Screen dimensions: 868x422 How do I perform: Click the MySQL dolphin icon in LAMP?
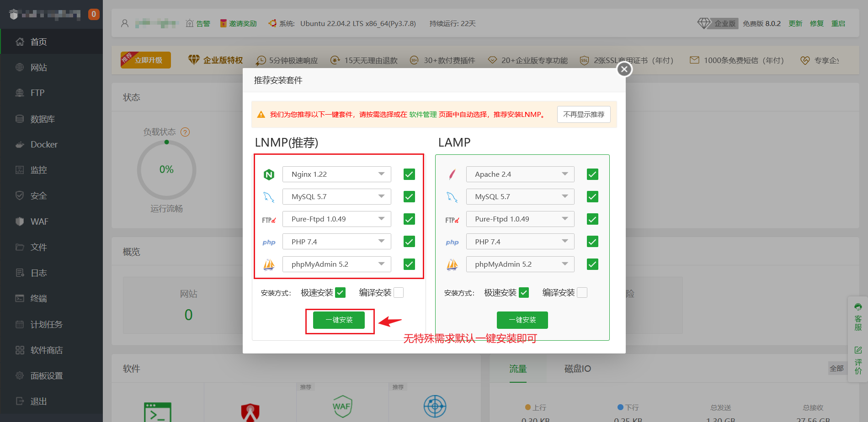pyautogui.click(x=452, y=197)
